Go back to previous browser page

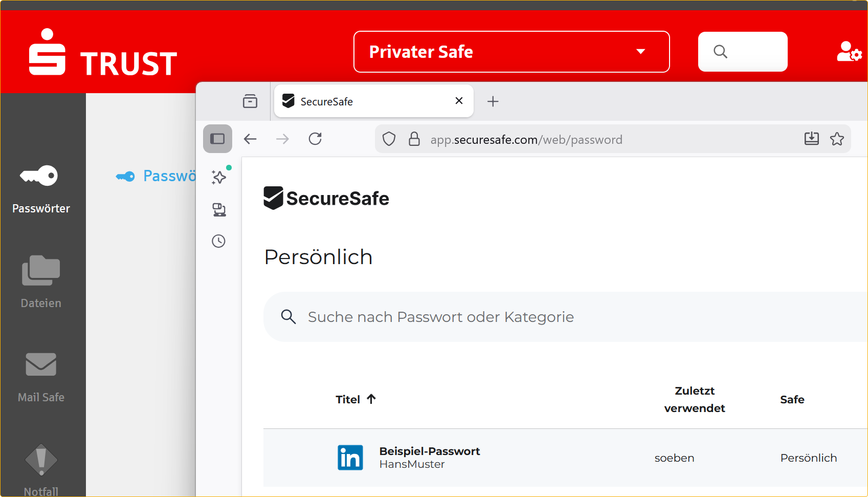[x=250, y=139]
